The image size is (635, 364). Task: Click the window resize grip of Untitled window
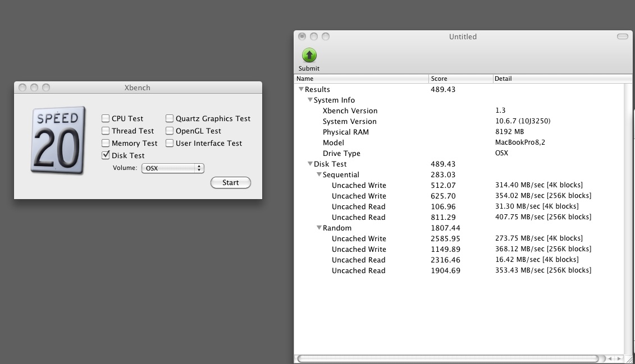(628, 359)
